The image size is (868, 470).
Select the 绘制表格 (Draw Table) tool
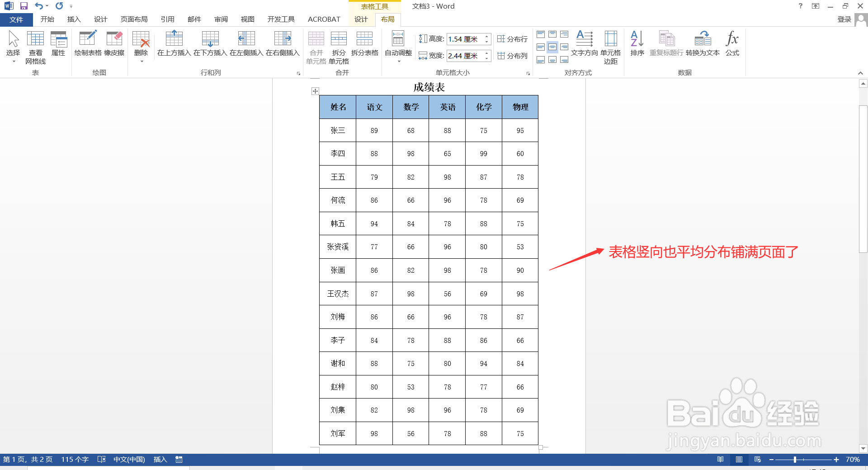pos(88,43)
